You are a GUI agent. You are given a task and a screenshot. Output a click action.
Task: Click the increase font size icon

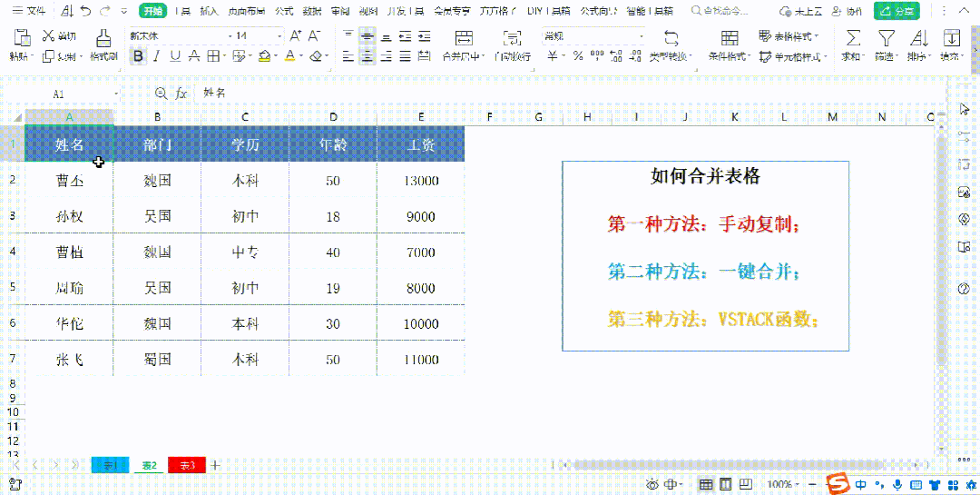coord(295,36)
